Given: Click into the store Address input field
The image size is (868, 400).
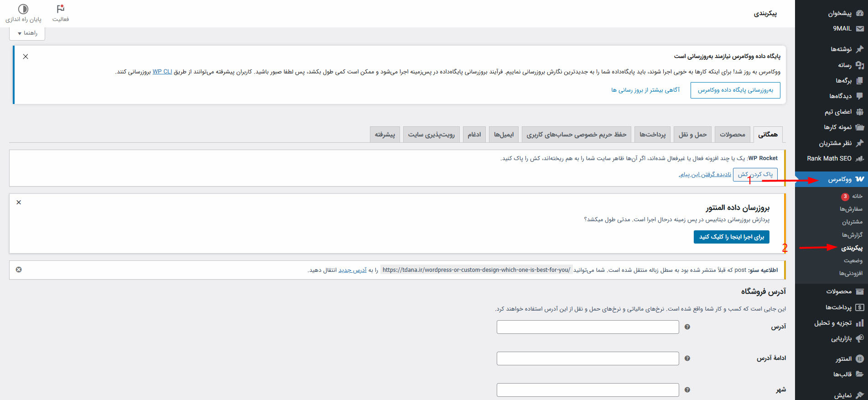Looking at the screenshot, I should [588, 327].
